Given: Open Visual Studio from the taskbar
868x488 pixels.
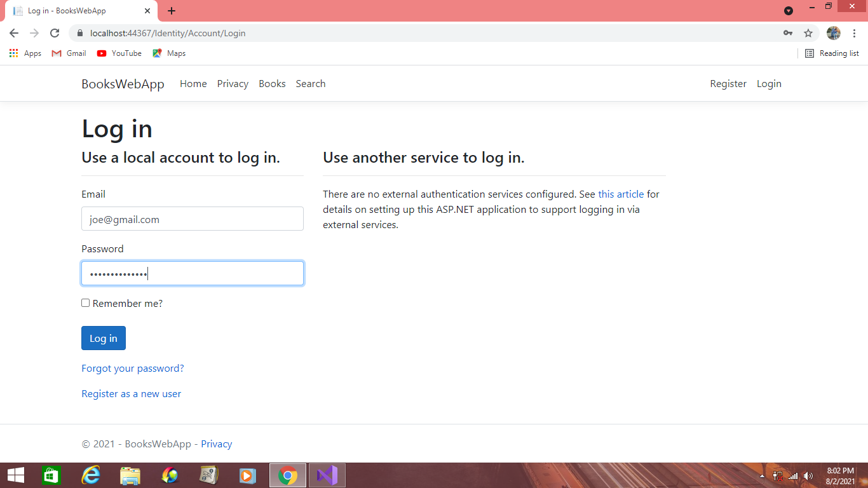Looking at the screenshot, I should [x=327, y=475].
